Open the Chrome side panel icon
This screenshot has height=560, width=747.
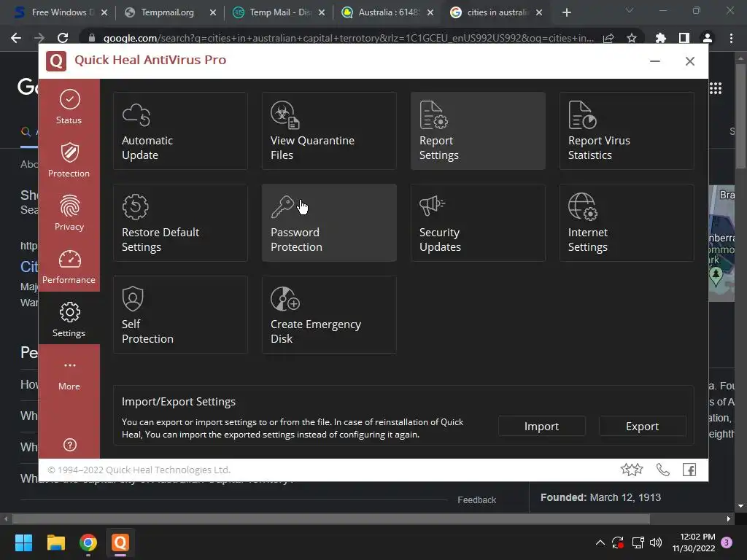(684, 38)
